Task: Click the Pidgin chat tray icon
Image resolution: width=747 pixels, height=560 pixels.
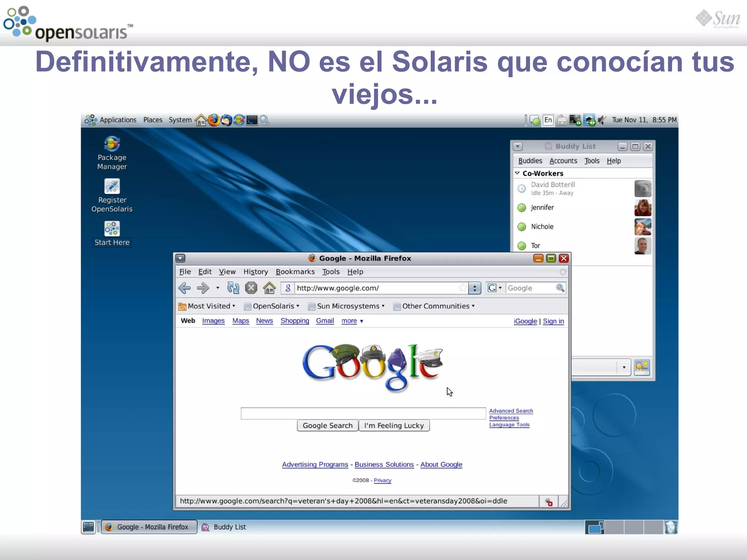Action: pos(535,120)
